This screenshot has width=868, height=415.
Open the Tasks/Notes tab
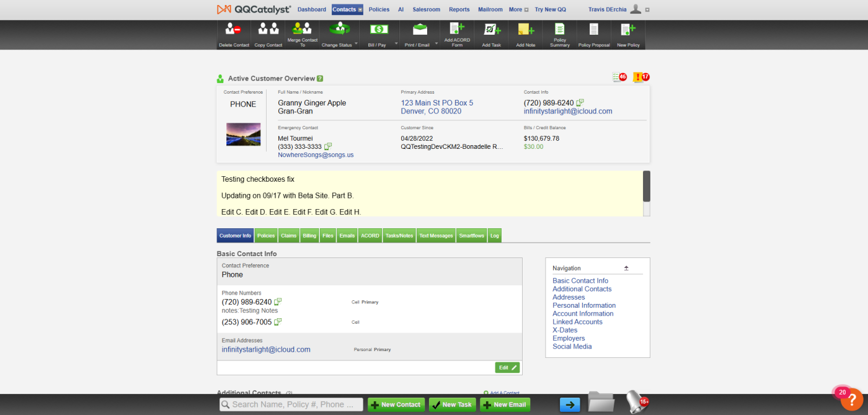coord(399,236)
